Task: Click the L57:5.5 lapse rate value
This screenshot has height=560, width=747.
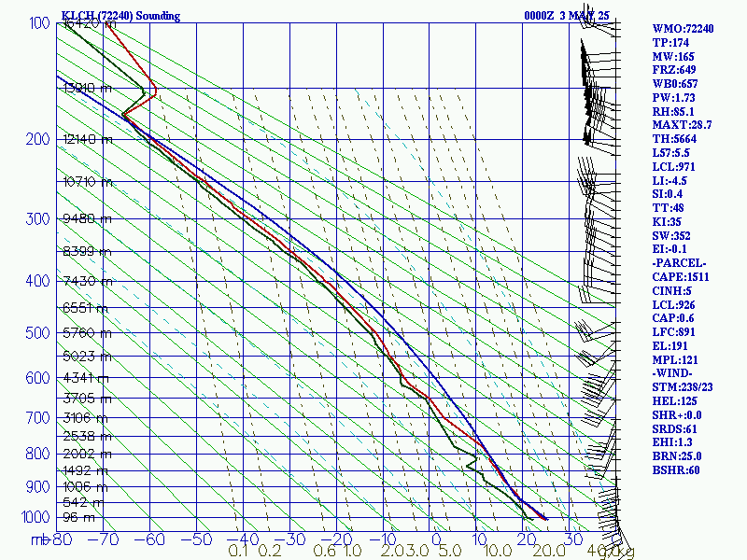Action: 670,153
